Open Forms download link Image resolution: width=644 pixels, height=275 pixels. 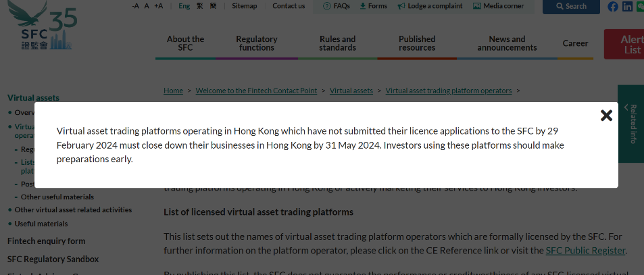point(373,6)
